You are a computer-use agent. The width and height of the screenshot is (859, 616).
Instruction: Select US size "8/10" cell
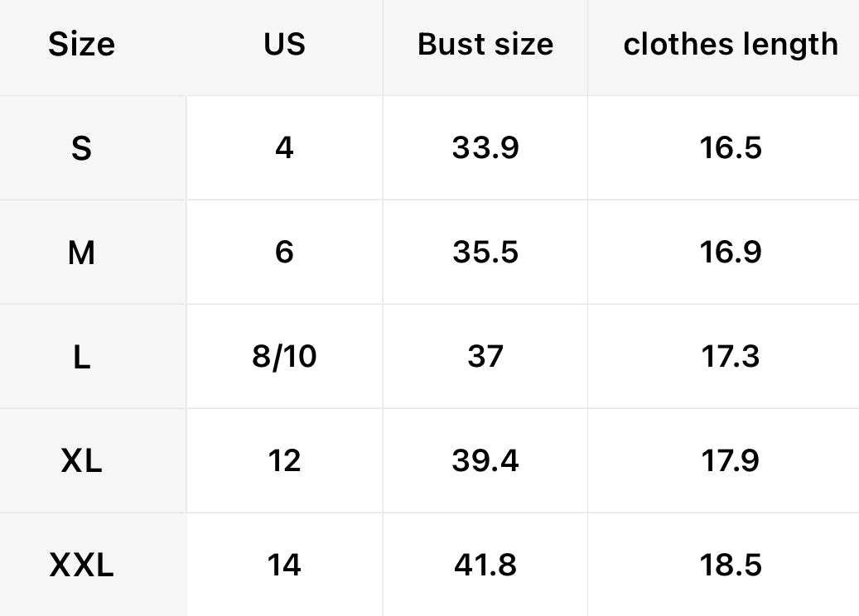(284, 357)
